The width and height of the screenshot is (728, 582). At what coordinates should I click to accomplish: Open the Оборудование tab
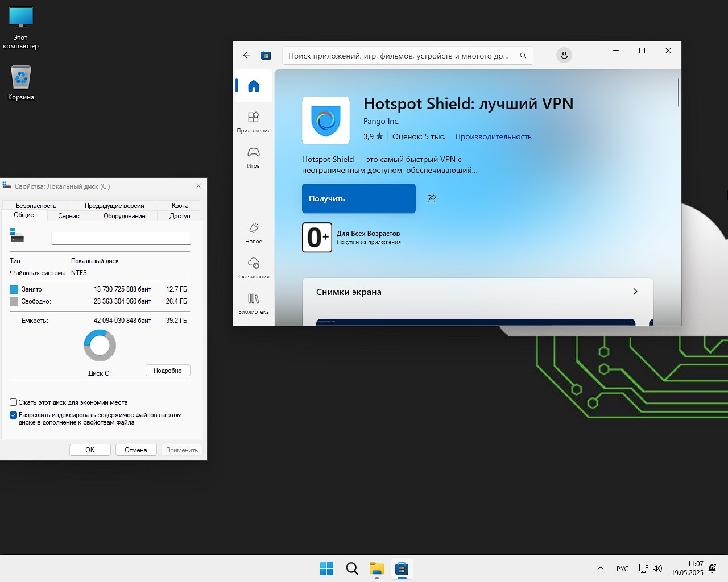pyautogui.click(x=124, y=216)
